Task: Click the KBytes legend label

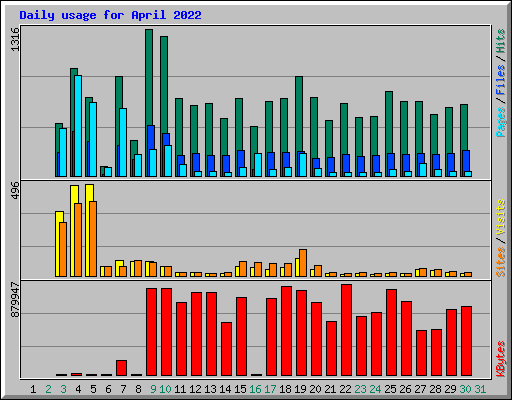Action: pyautogui.click(x=501, y=359)
